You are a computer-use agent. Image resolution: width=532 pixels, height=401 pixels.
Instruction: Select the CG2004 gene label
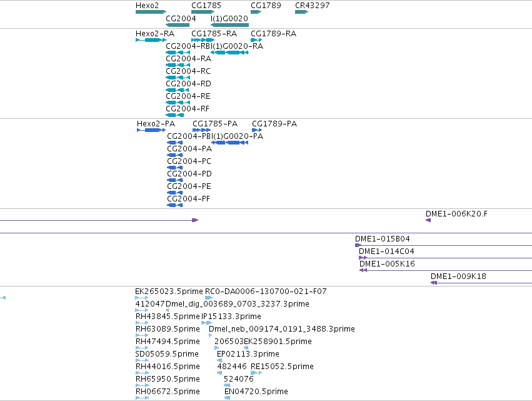point(181,18)
